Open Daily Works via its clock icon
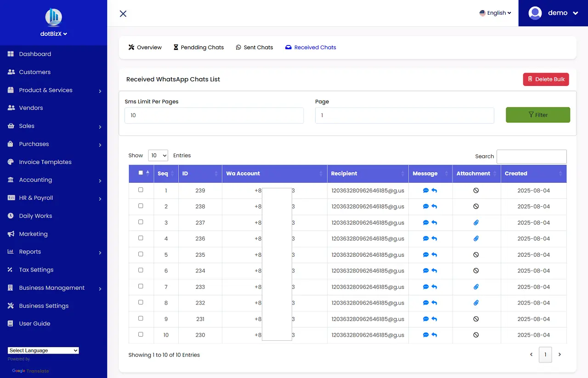588x378 pixels. tap(11, 216)
